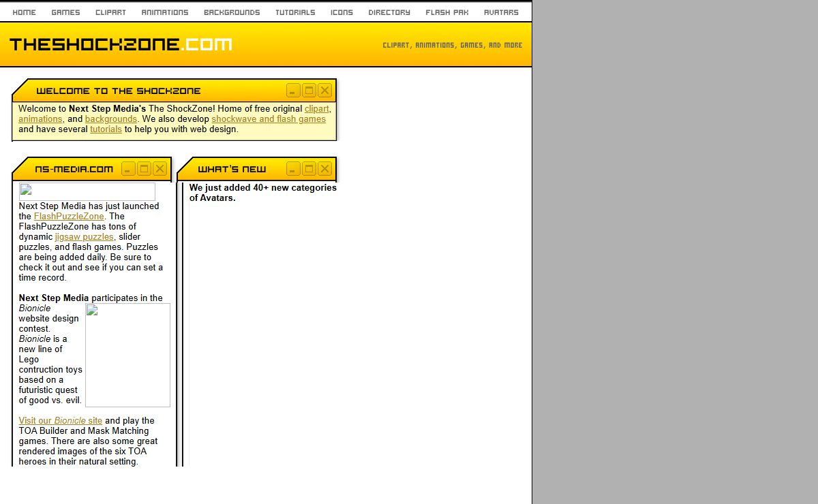Screen dimensions: 818x504
Task: Visit our Bionicle site link
Action: pos(61,421)
